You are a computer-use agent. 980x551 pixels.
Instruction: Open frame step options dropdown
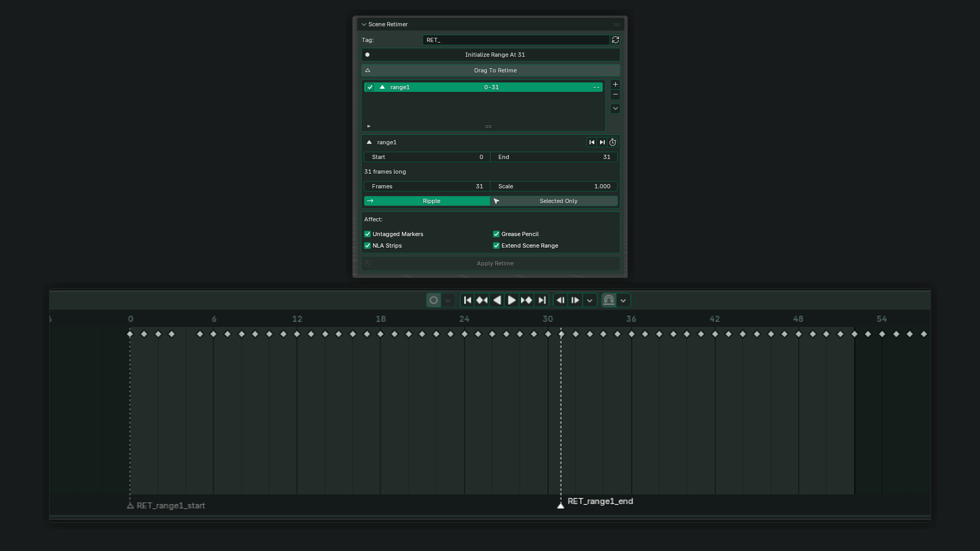[x=590, y=300]
